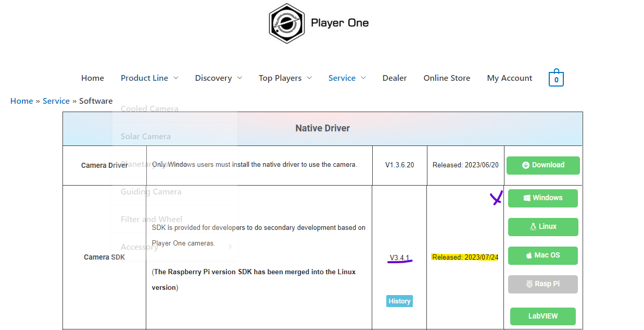Image resolution: width=644 pixels, height=330 pixels.
Task: Click the Released: 2023/06/20 date
Action: pyautogui.click(x=465, y=165)
